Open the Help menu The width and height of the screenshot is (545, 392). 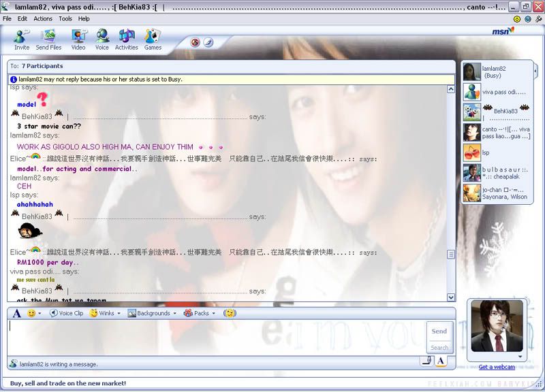click(x=84, y=19)
